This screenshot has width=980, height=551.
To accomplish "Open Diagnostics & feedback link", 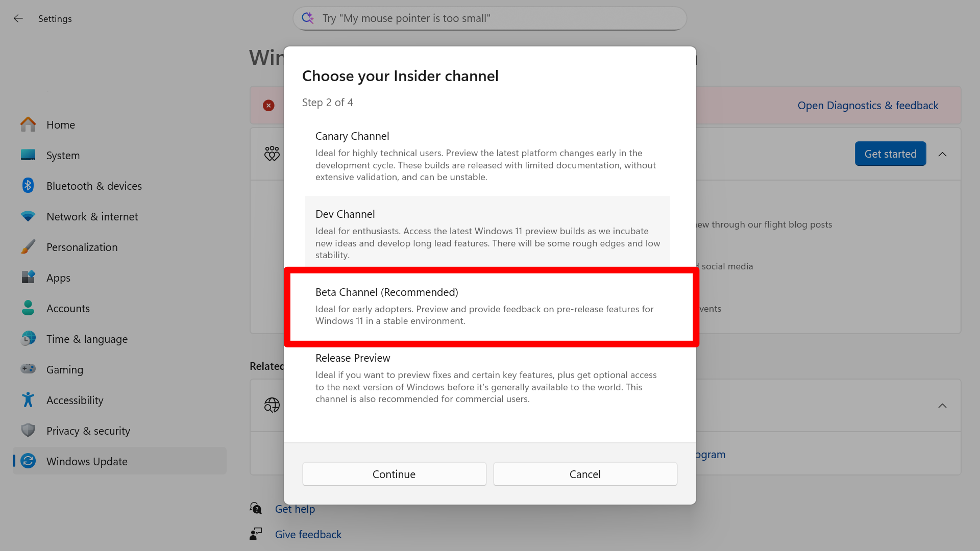I will tap(868, 105).
